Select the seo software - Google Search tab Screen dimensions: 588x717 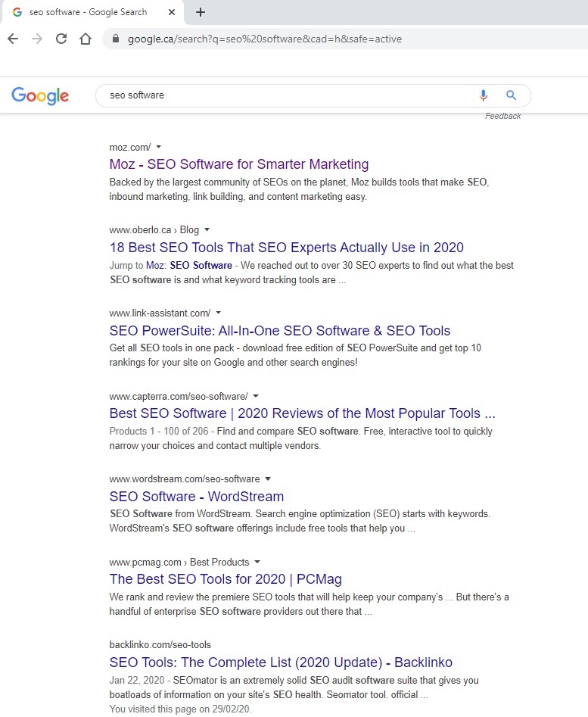coord(93,12)
